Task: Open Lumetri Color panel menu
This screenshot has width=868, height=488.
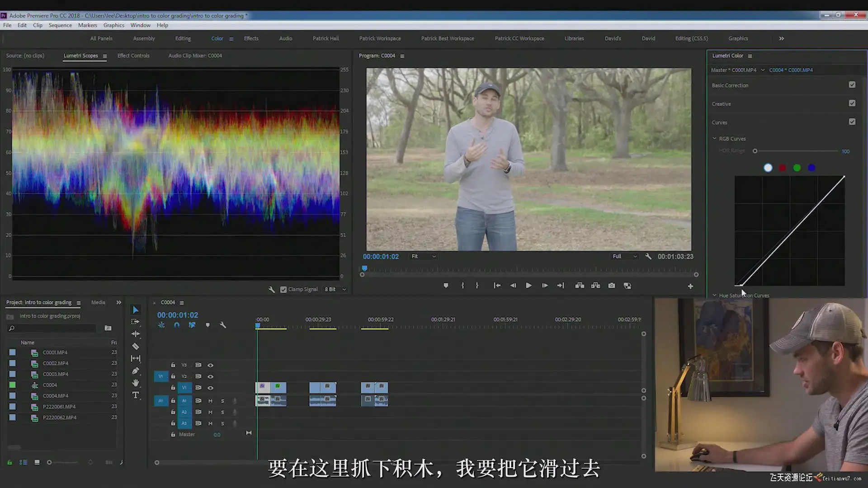Action: tap(750, 56)
